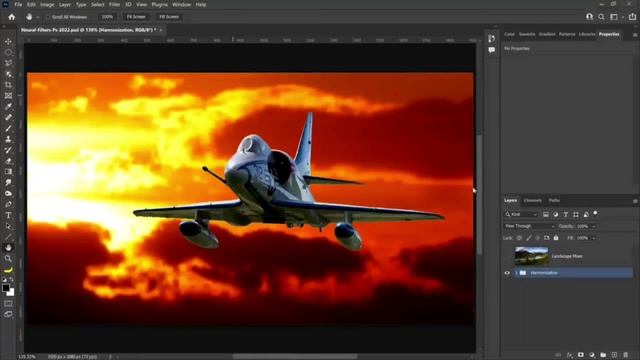Select the Smudge tool
Viewport: 640px width, 360px height.
[8, 182]
